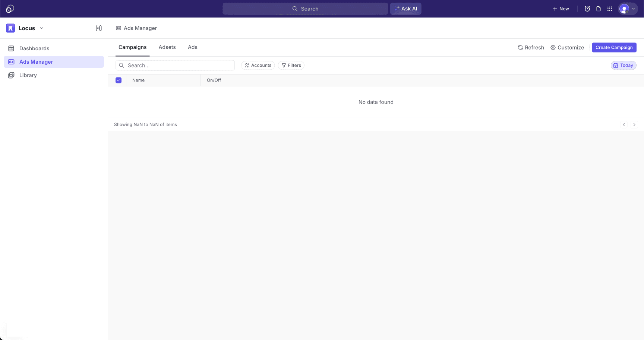Toggle the select-all checkbox in table header
The image size is (644, 340).
(119, 80)
